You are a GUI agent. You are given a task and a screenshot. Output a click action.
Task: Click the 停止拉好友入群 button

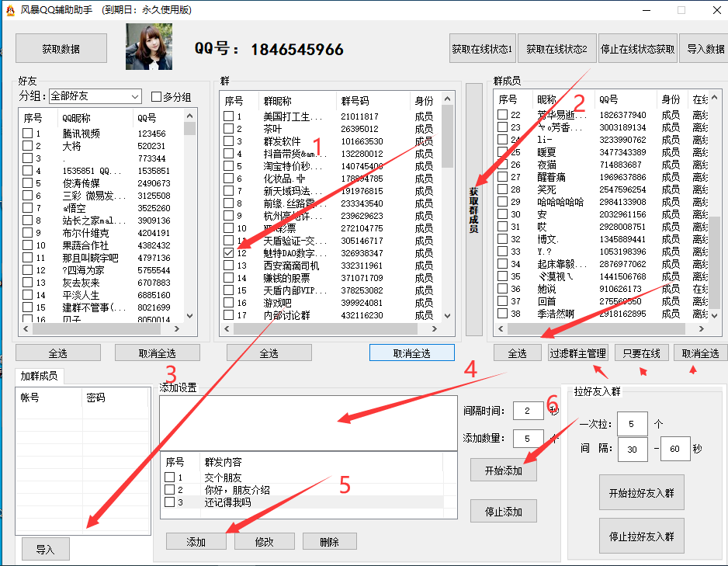(x=642, y=536)
